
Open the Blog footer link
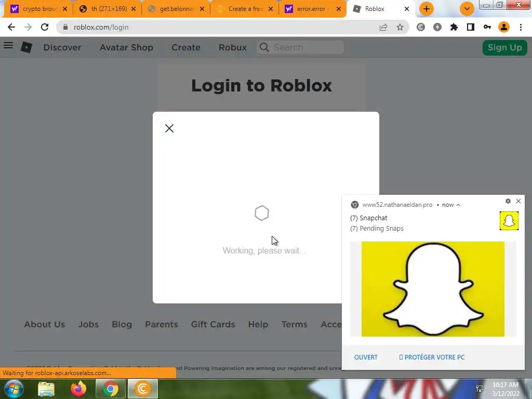pyautogui.click(x=122, y=324)
